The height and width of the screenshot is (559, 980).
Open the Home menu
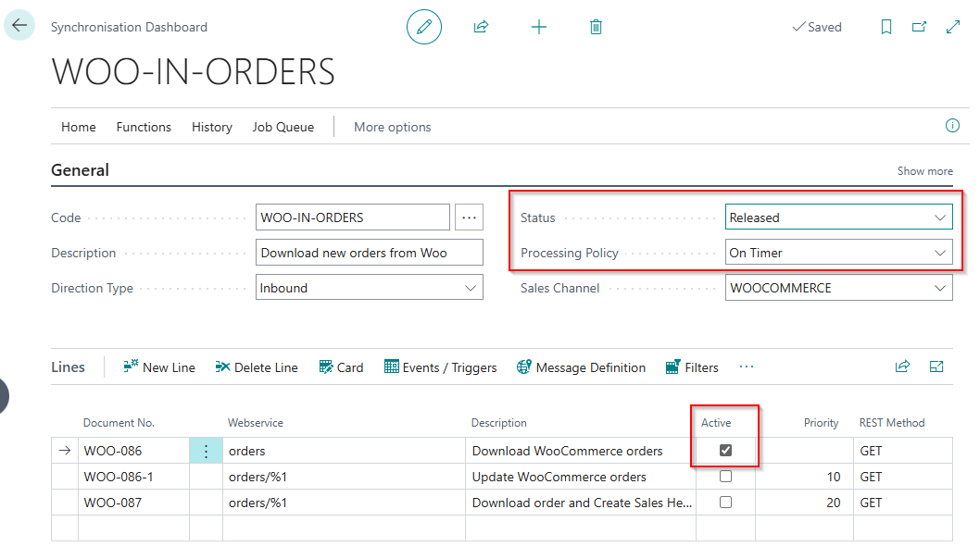point(79,127)
